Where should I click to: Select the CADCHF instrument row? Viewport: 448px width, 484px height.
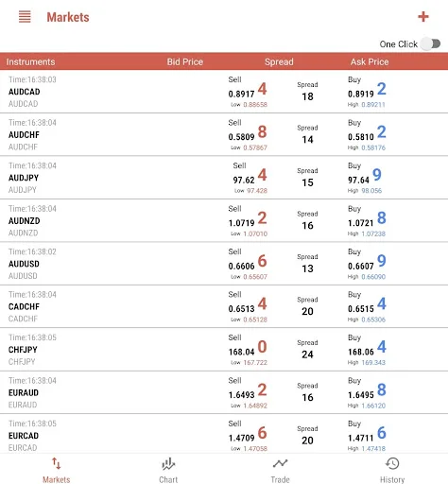click(x=224, y=306)
